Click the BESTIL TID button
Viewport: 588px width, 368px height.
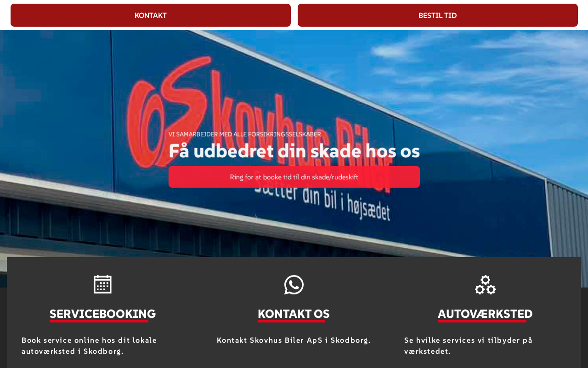coord(438,15)
